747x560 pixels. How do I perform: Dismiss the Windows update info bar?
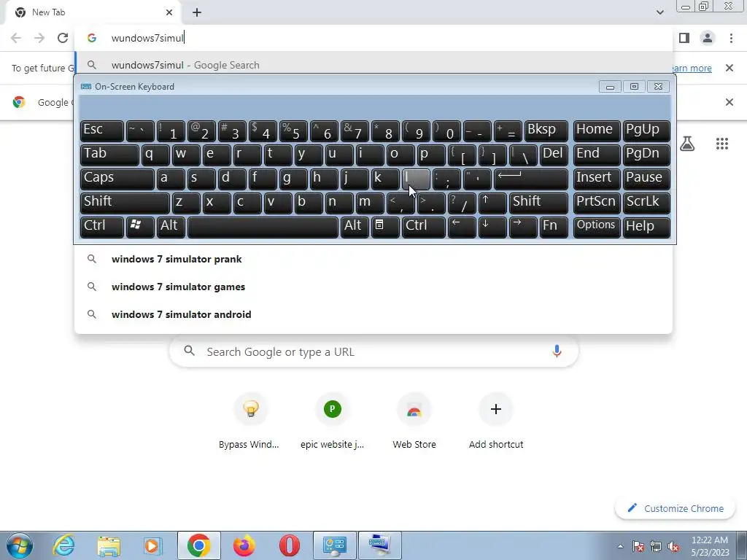729,68
